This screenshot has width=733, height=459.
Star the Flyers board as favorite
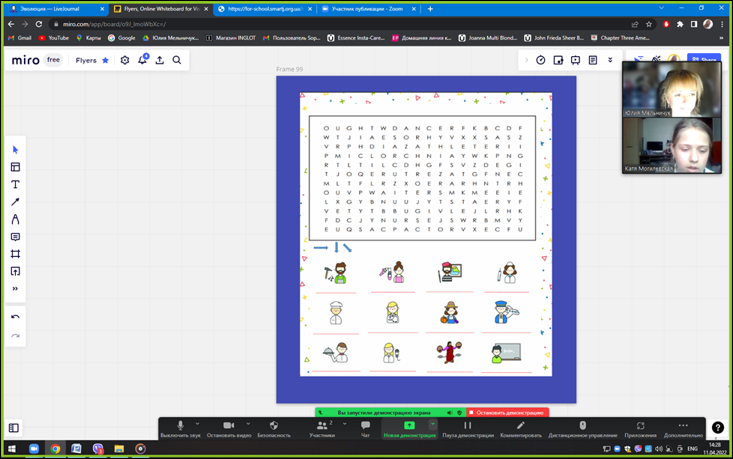[x=105, y=60]
